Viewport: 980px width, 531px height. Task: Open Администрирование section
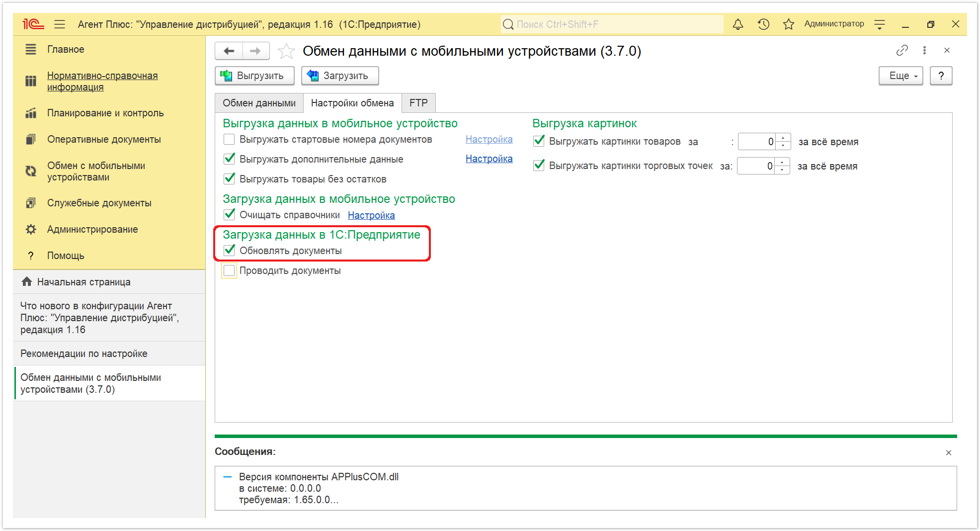(92, 229)
